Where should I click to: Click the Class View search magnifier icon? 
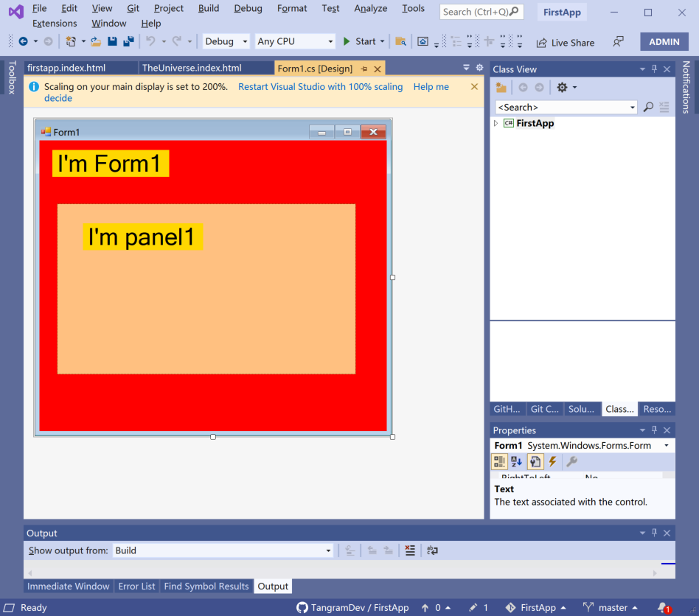[x=648, y=107]
